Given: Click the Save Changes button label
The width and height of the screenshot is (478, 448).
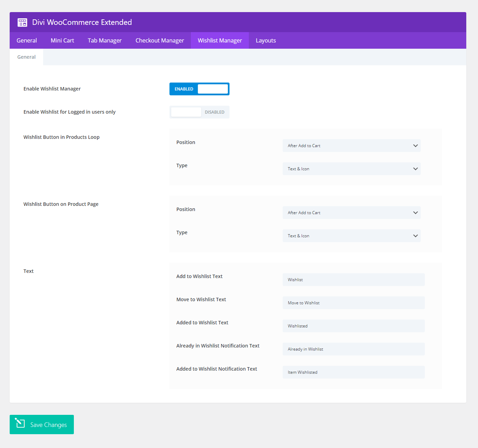Looking at the screenshot, I should (x=49, y=425).
